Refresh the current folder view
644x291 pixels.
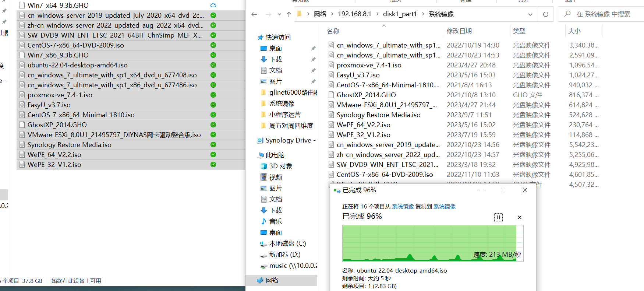tap(545, 14)
